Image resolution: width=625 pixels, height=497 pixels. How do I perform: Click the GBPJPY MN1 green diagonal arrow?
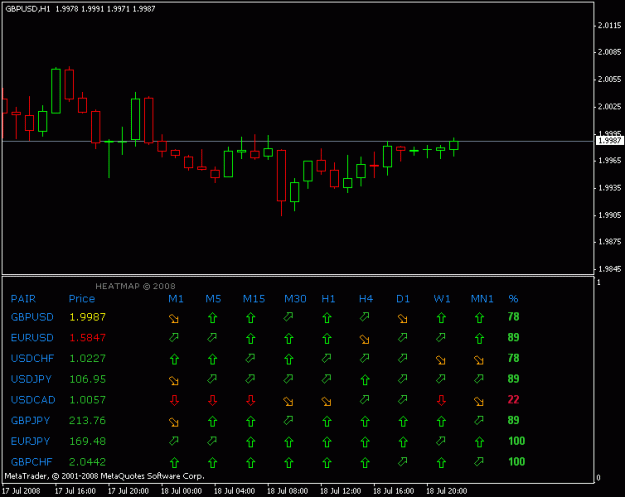479,420
